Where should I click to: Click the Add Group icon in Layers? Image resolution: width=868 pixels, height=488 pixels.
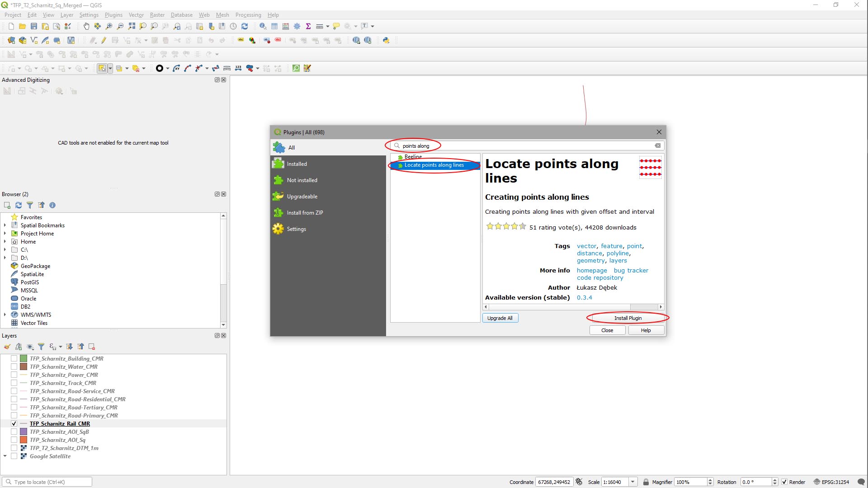19,347
